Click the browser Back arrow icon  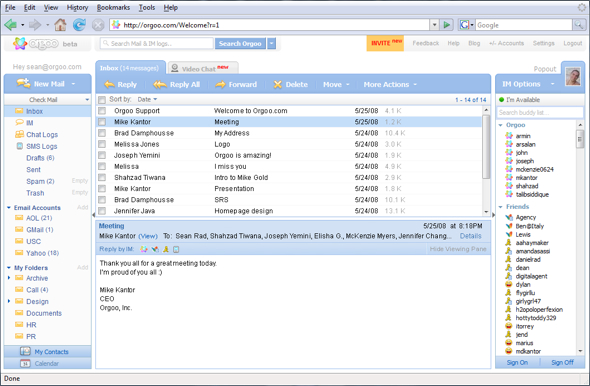tap(10, 25)
